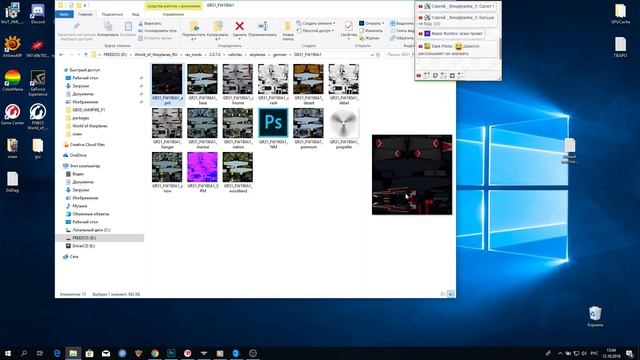Screen dimensions: 640x360
Task: Open the Easy access (Простой доступ) dropdown
Action: click(316, 31)
